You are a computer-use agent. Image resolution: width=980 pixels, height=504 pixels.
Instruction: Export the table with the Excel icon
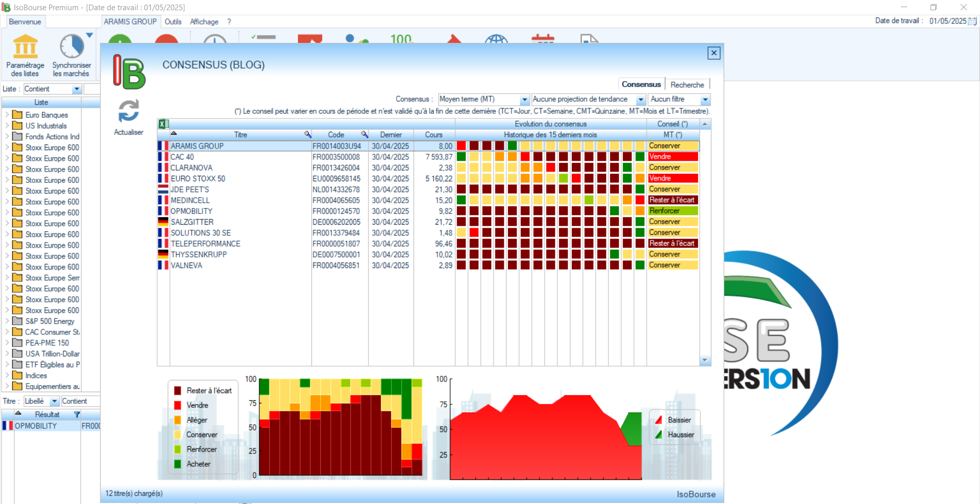click(163, 124)
